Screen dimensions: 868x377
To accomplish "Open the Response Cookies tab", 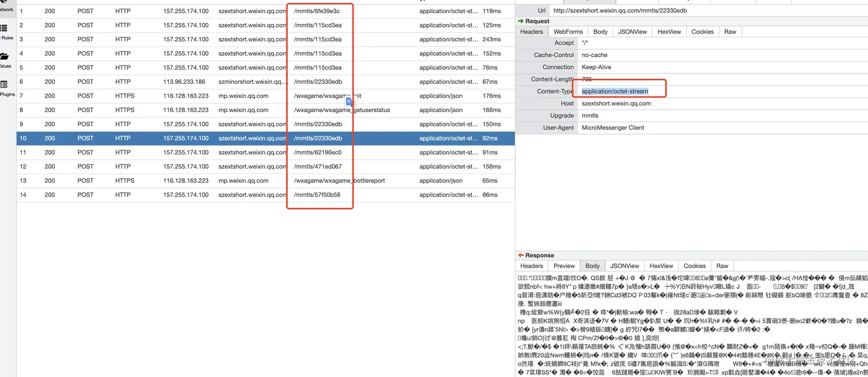I will pos(695,266).
